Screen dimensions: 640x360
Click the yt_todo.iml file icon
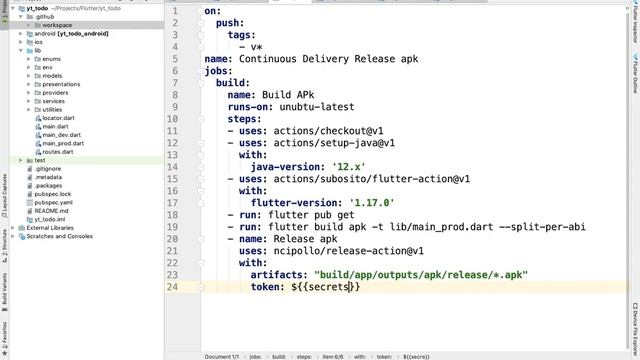[x=30, y=219]
